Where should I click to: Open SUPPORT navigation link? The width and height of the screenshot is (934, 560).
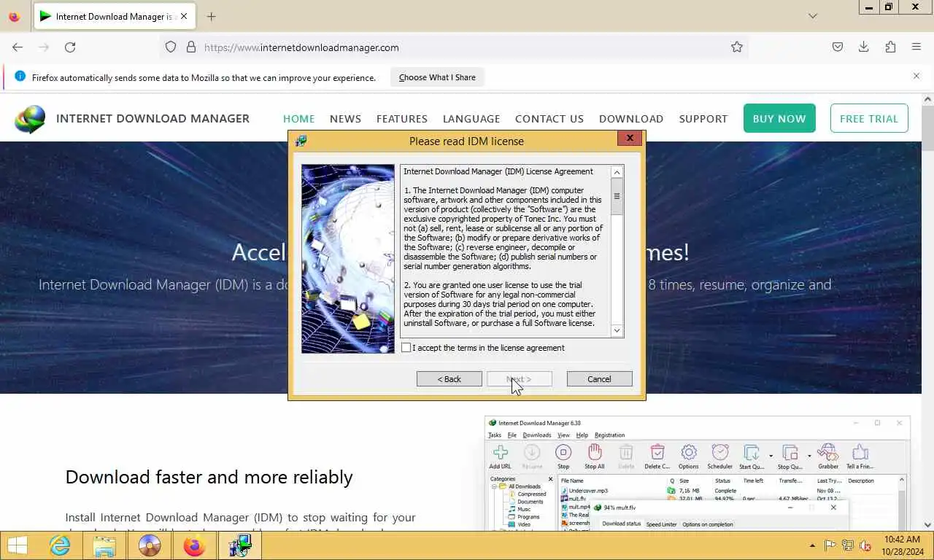click(x=703, y=119)
